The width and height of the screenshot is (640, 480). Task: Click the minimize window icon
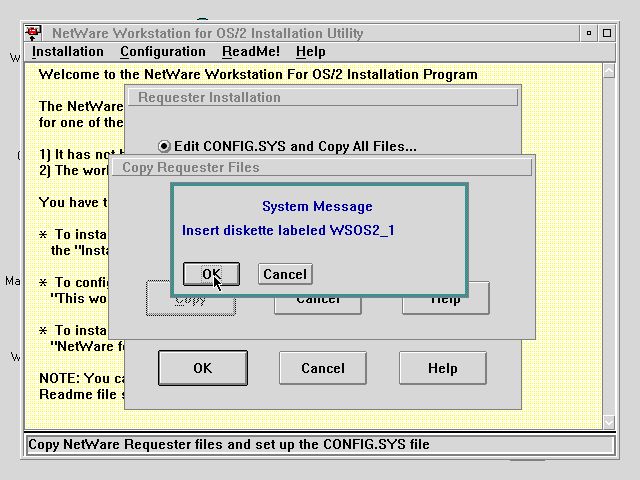[584, 33]
